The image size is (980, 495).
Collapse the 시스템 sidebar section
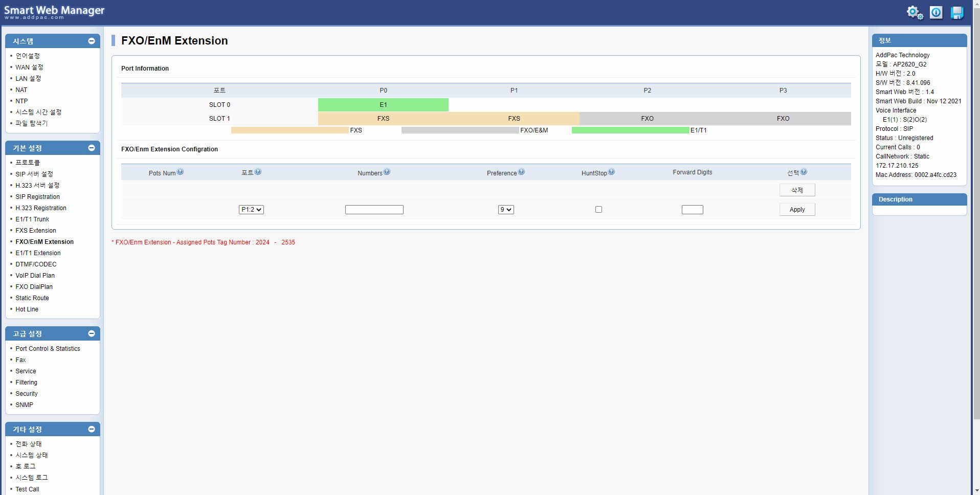point(92,41)
